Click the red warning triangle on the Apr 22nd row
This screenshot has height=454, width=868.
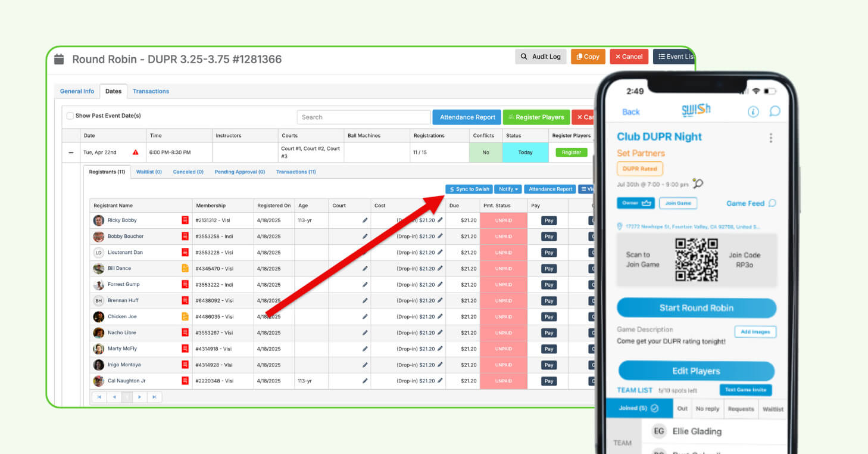point(136,152)
